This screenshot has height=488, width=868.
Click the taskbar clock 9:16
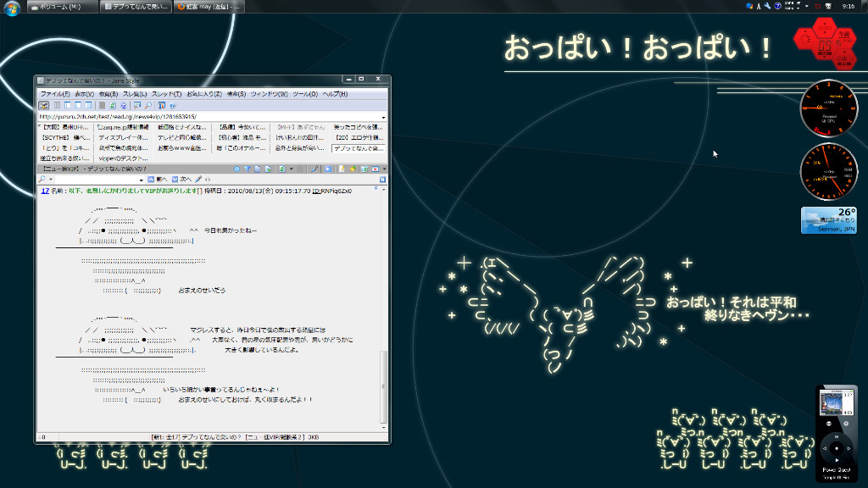tap(848, 6)
